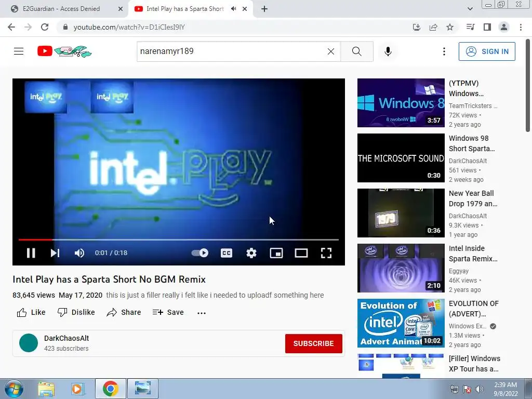Open the tab search dropdown chevron
Image resolution: width=532 pixels, height=399 pixels.
coord(470,9)
